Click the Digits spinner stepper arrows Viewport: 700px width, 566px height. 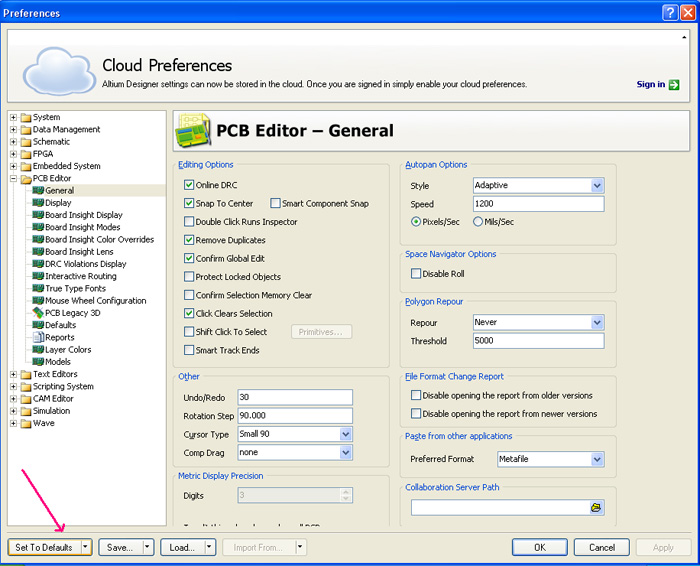tap(346, 494)
